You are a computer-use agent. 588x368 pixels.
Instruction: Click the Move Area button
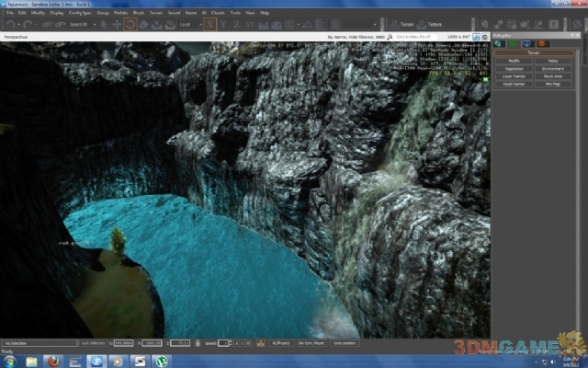(x=553, y=76)
